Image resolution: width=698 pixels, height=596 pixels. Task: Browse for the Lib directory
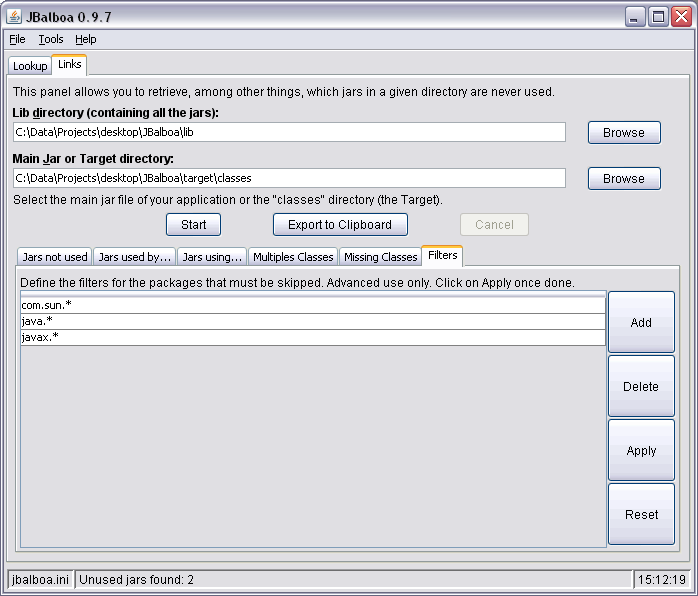tap(624, 133)
